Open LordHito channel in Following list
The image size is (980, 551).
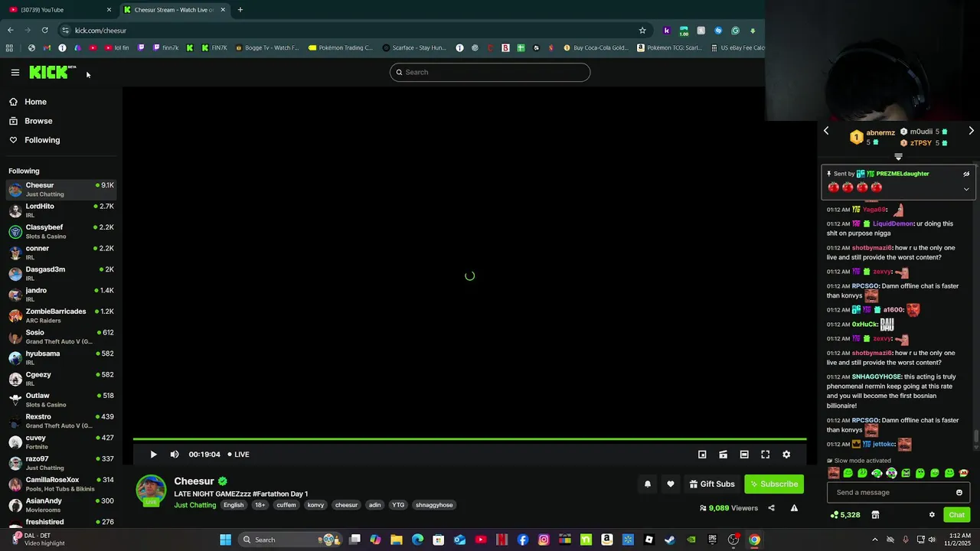[61, 210]
